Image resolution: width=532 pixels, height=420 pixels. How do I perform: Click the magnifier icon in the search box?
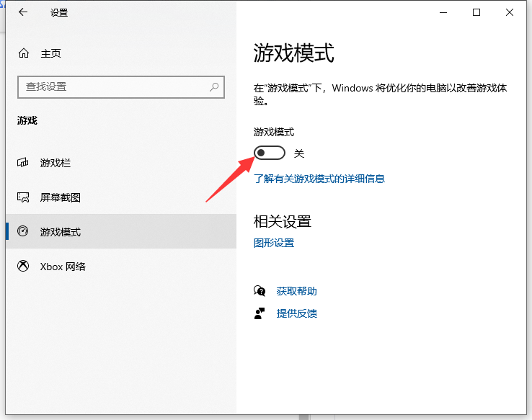(x=214, y=86)
